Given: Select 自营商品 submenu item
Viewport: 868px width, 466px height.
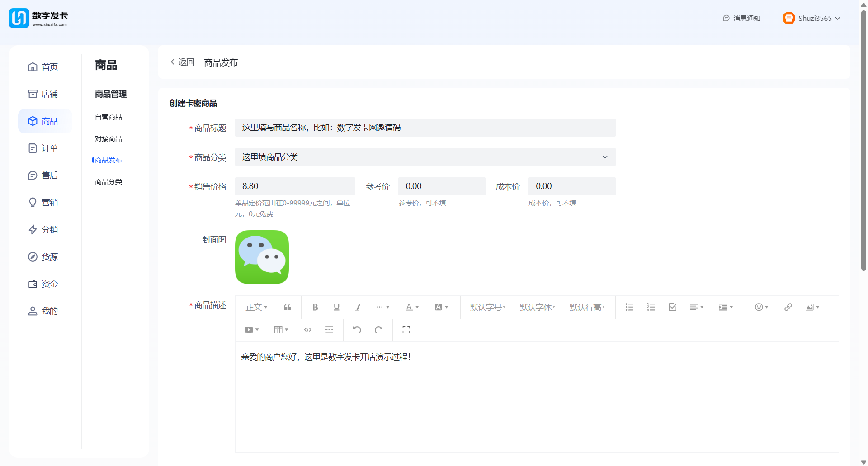Looking at the screenshot, I should click(108, 117).
